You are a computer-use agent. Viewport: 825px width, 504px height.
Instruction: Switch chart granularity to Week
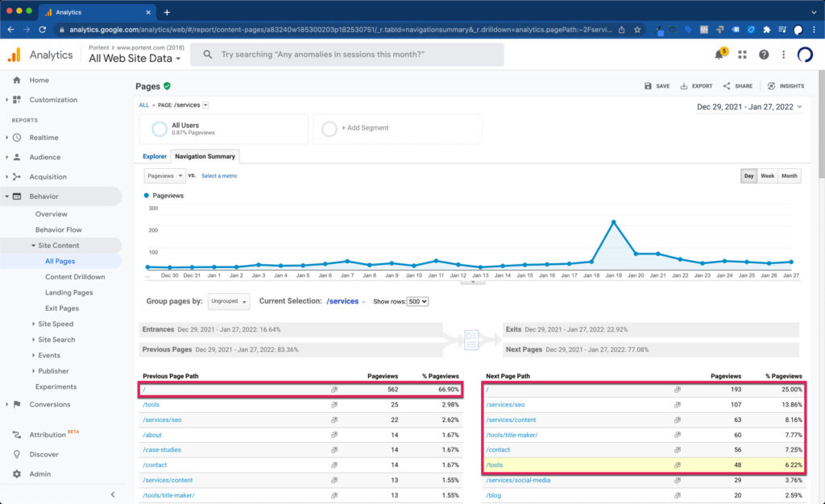768,176
